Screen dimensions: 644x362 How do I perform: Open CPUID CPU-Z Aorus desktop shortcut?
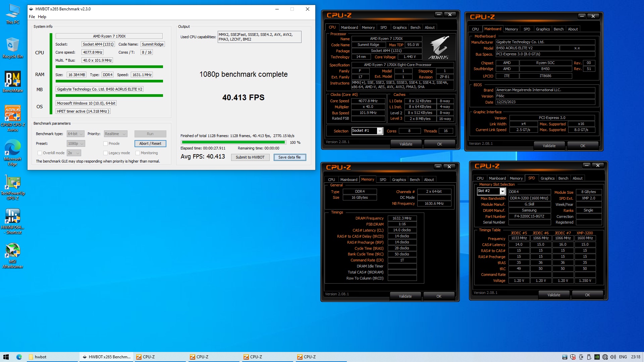coord(13,118)
